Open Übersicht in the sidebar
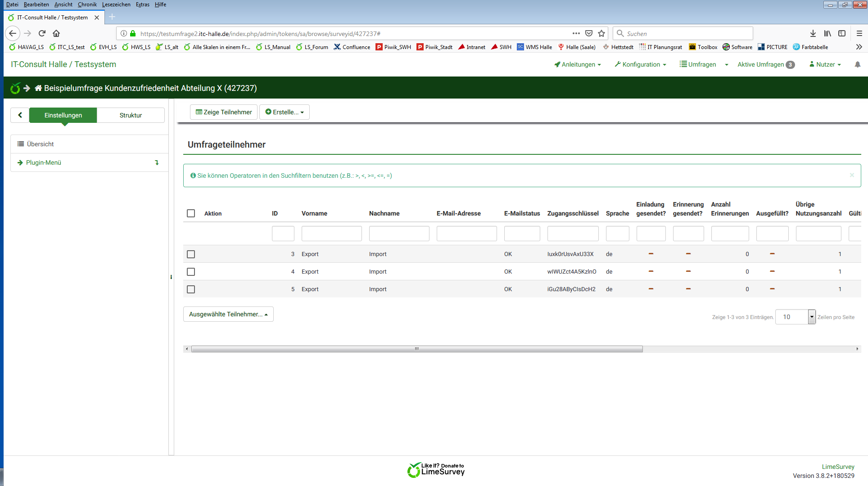The width and height of the screenshot is (868, 486). (x=41, y=144)
